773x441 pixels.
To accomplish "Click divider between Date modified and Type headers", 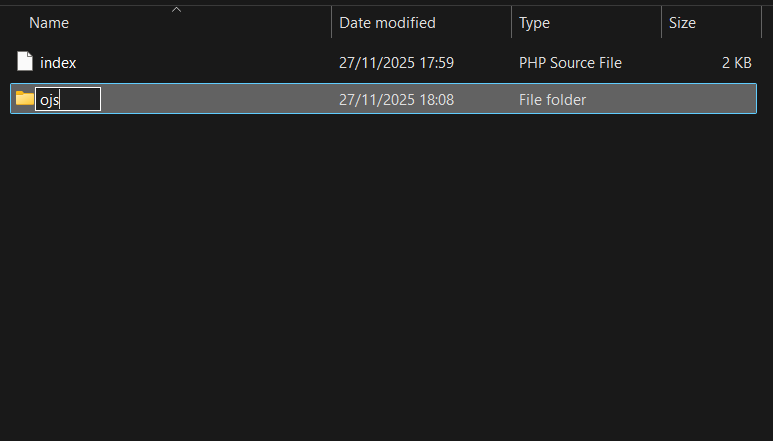I will (x=511, y=22).
